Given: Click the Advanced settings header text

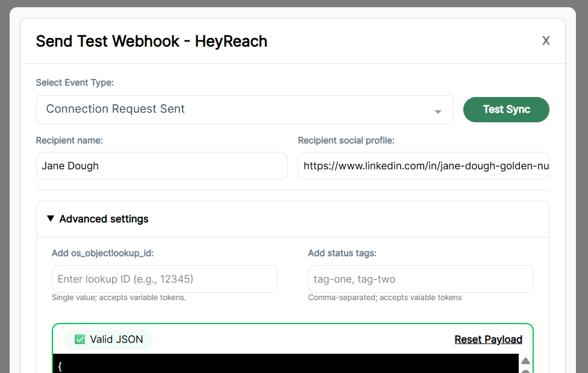Looking at the screenshot, I should 104,219.
